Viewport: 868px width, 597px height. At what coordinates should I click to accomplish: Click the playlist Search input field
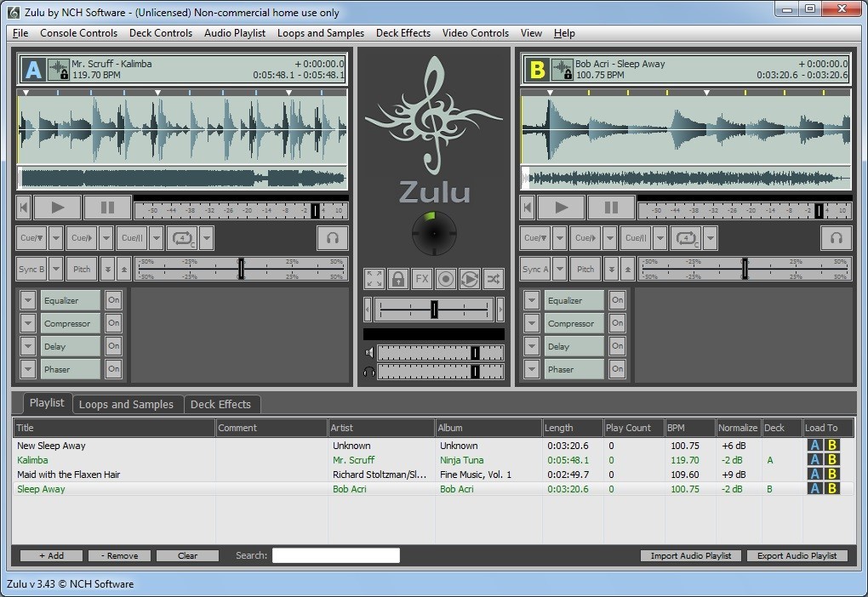(x=335, y=555)
